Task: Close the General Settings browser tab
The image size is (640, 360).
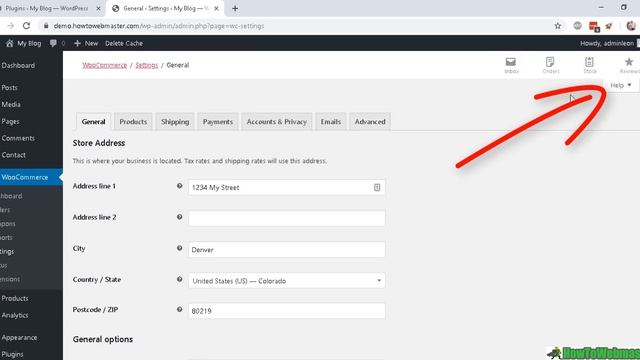Action: click(216, 8)
